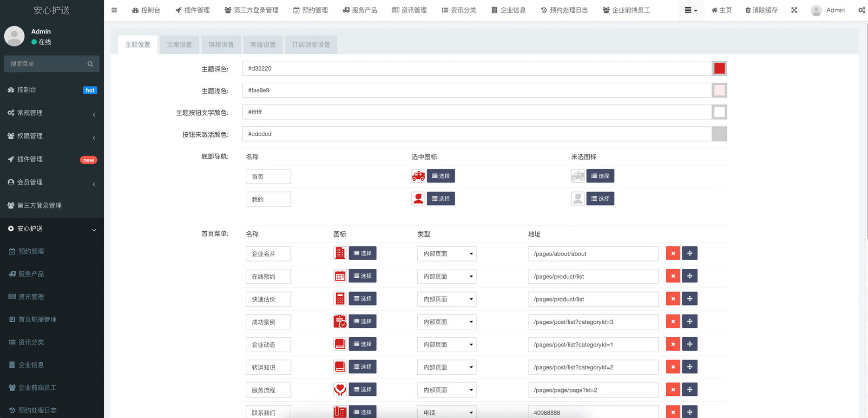Click the 快速估价 address input field
This screenshot has height=418, width=868.
click(593, 299)
